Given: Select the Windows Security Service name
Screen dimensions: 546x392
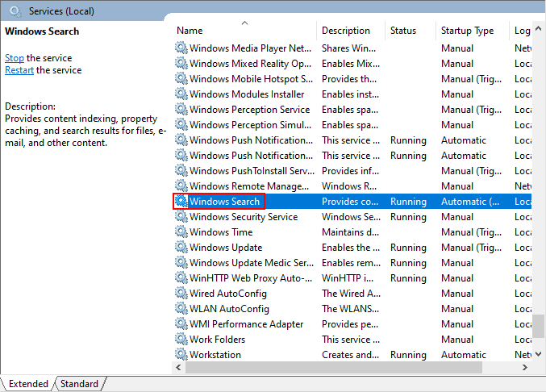Looking at the screenshot, I should coord(244,216).
